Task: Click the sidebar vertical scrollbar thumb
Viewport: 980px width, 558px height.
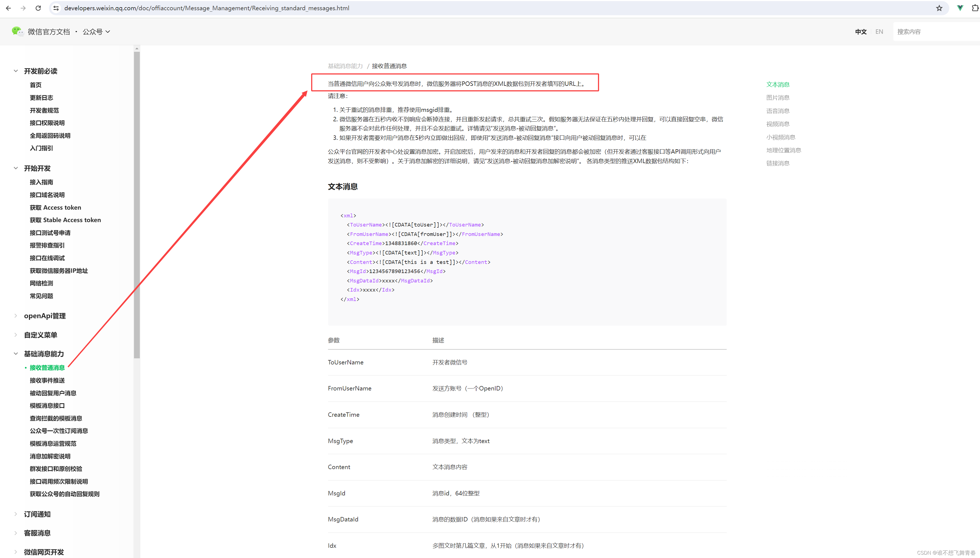Action: (x=137, y=205)
